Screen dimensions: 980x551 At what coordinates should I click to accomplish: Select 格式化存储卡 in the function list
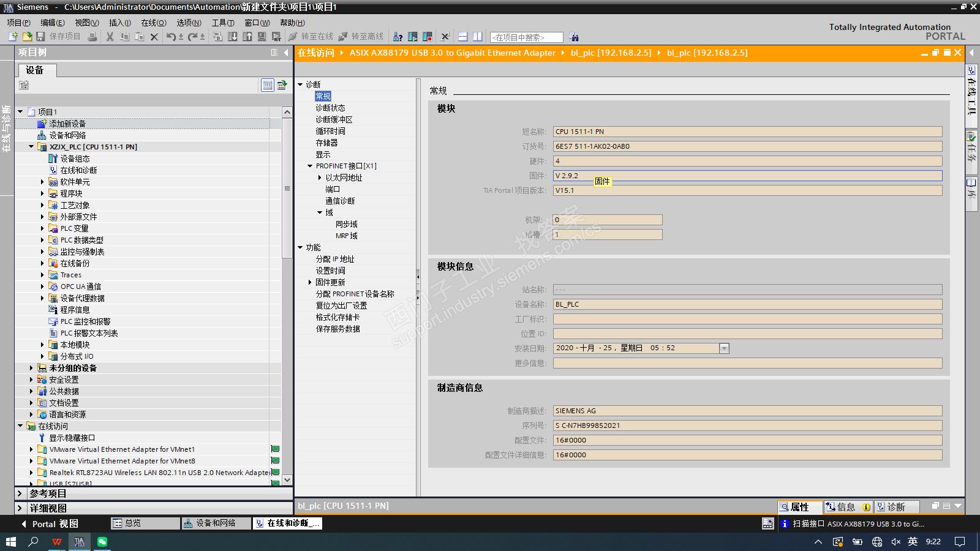coord(337,317)
